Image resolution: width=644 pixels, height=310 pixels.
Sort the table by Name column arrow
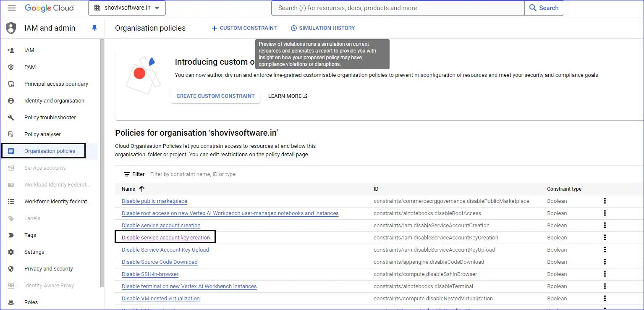(x=141, y=189)
